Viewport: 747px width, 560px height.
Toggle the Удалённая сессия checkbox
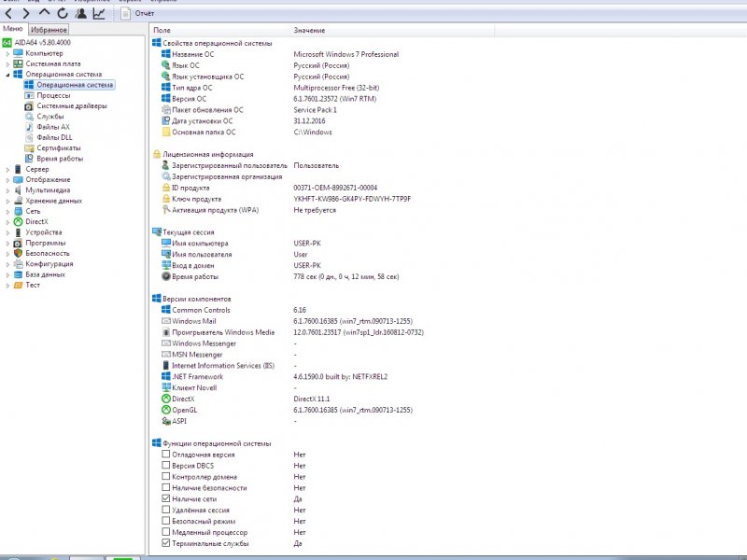click(x=166, y=510)
